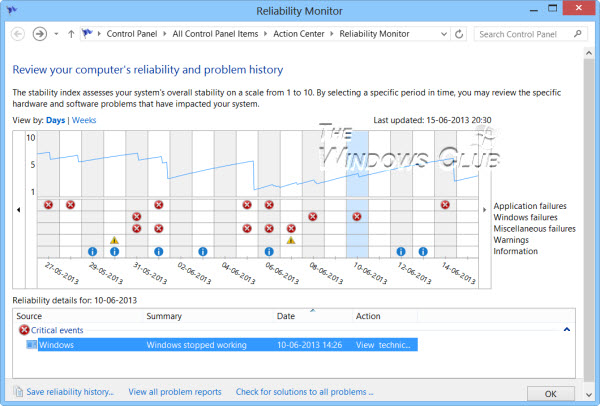Select information icon for 03-06-2013
The width and height of the screenshot is (600, 406).
click(203, 251)
